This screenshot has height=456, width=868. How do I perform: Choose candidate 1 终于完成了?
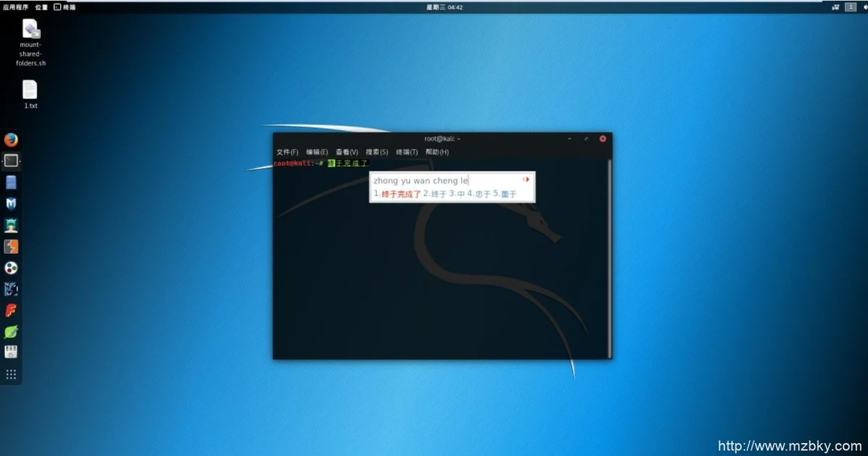point(397,194)
